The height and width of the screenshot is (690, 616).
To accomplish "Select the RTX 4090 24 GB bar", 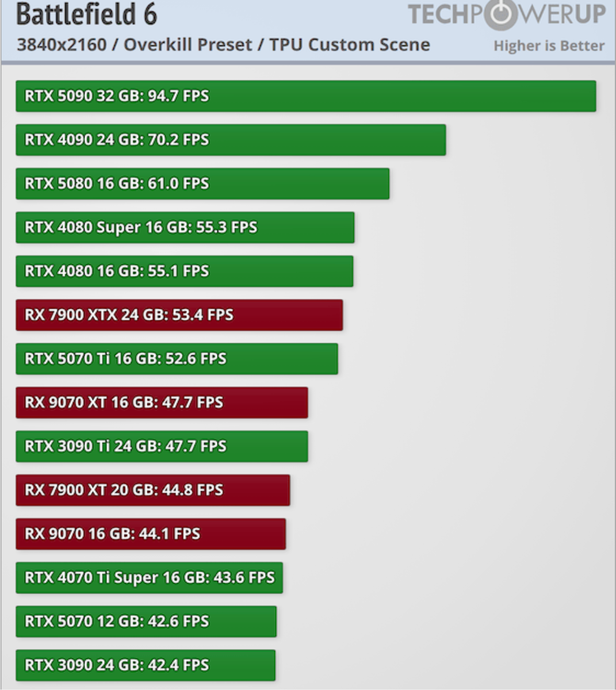I will (231, 140).
